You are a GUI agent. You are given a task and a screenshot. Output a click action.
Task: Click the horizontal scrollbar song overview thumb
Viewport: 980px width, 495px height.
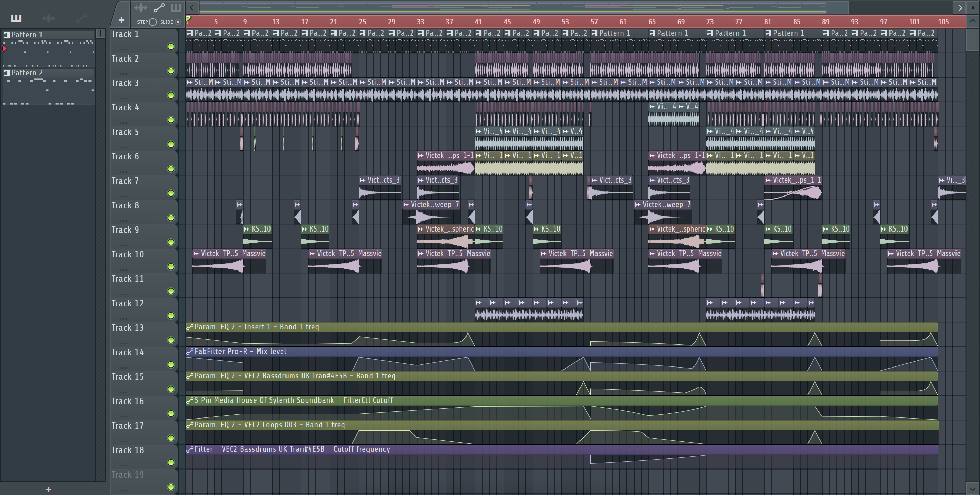pos(524,7)
